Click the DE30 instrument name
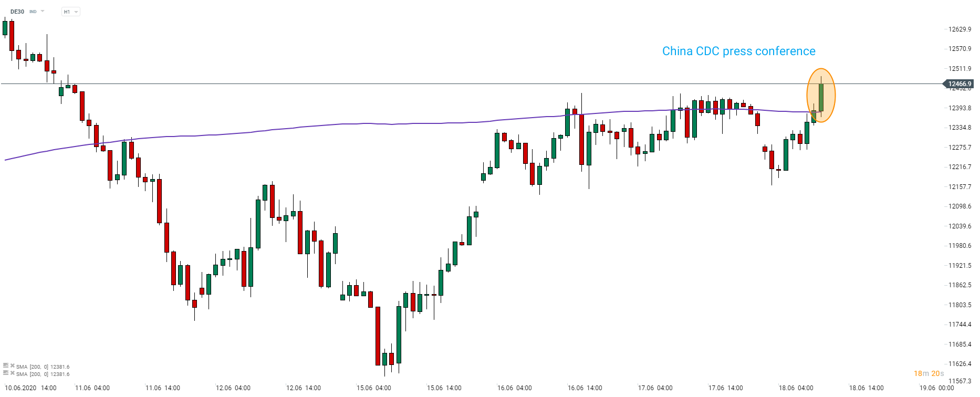Image resolution: width=980 pixels, height=397 pixels. pyautogui.click(x=17, y=12)
